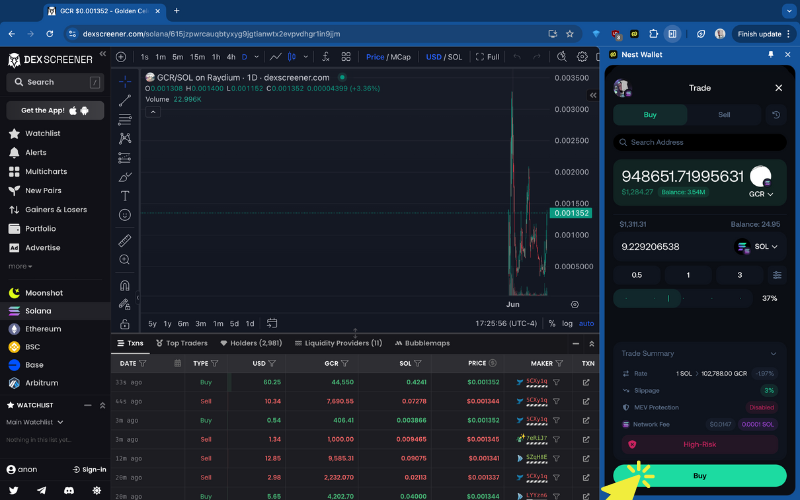
Task: Open Gainers & Losers page
Action: click(56, 209)
